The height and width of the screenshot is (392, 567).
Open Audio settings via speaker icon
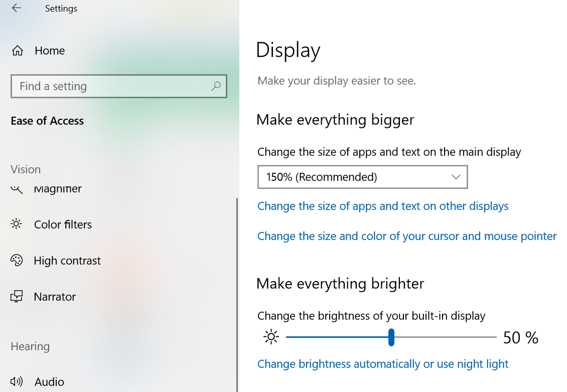[x=17, y=381]
